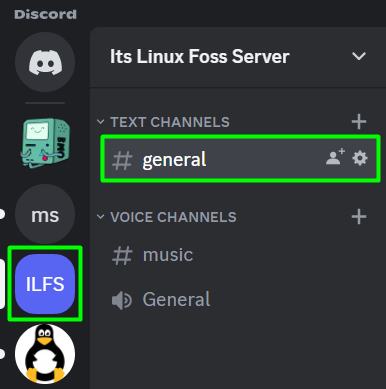This screenshot has width=386, height=389.
Task: Collapse the VOICE CHANNELS category arrow
Action: click(x=100, y=217)
